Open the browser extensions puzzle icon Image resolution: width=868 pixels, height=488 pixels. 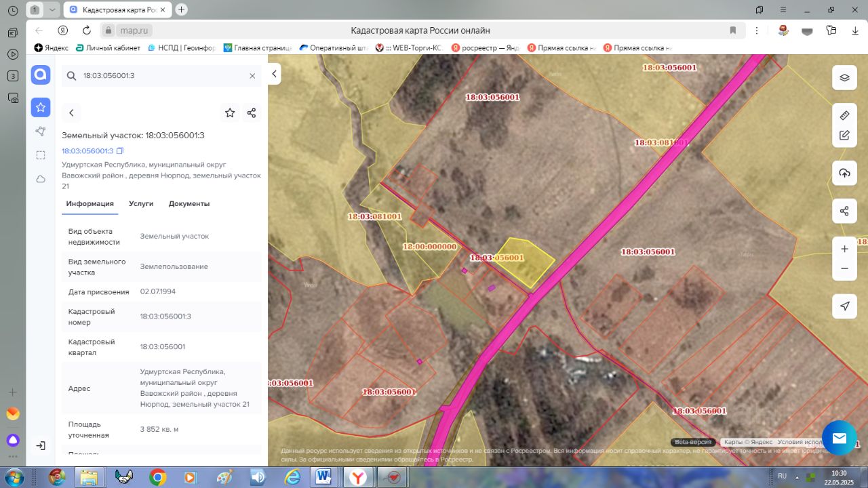(831, 30)
